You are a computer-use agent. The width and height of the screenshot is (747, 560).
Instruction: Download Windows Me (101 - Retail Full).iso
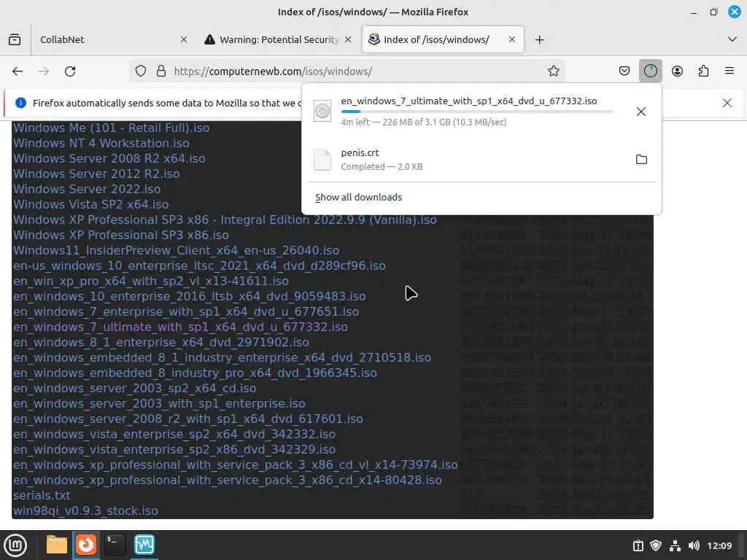click(x=111, y=128)
